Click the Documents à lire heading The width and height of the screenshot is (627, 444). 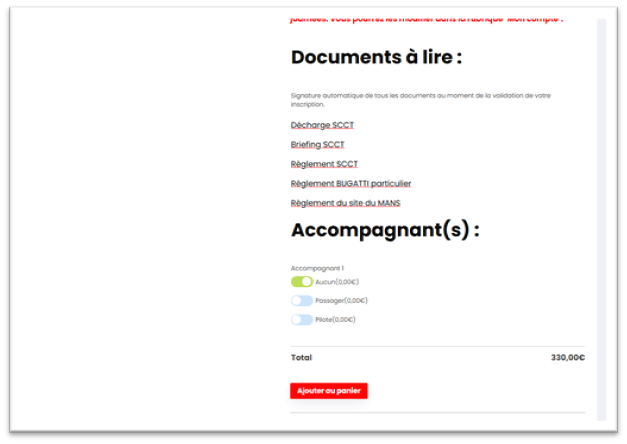376,57
